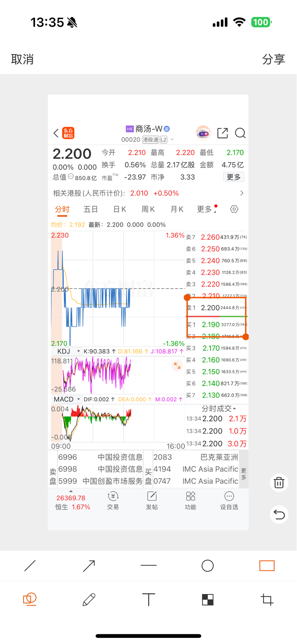Tap the 卖7 2.260 order row
This screenshot has height=644, width=297.
pos(217,237)
